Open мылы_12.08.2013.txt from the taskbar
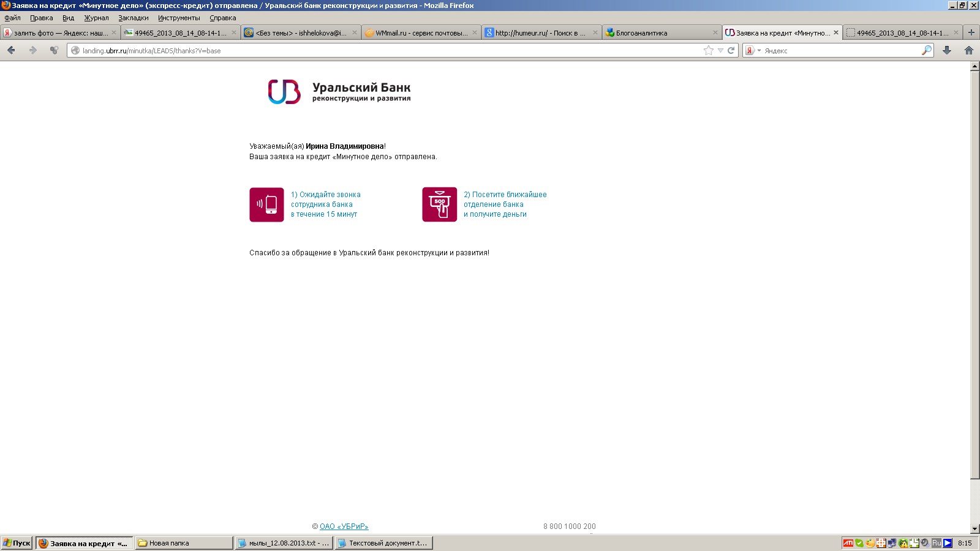Viewport: 980px width, 551px height. coord(284,543)
